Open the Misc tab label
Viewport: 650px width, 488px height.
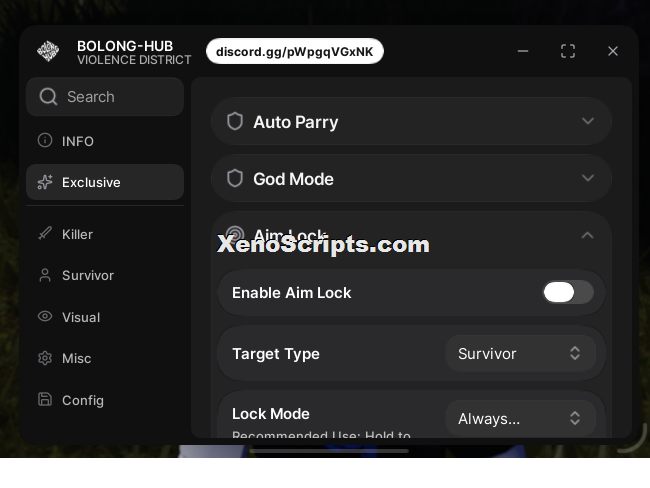[x=76, y=358]
